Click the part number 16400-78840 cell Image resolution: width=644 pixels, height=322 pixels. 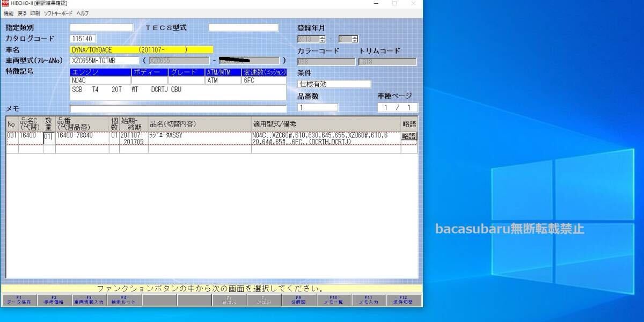[82, 138]
